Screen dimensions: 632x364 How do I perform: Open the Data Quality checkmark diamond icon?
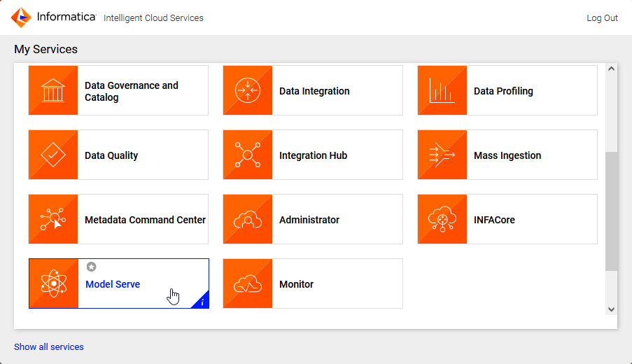(x=53, y=155)
